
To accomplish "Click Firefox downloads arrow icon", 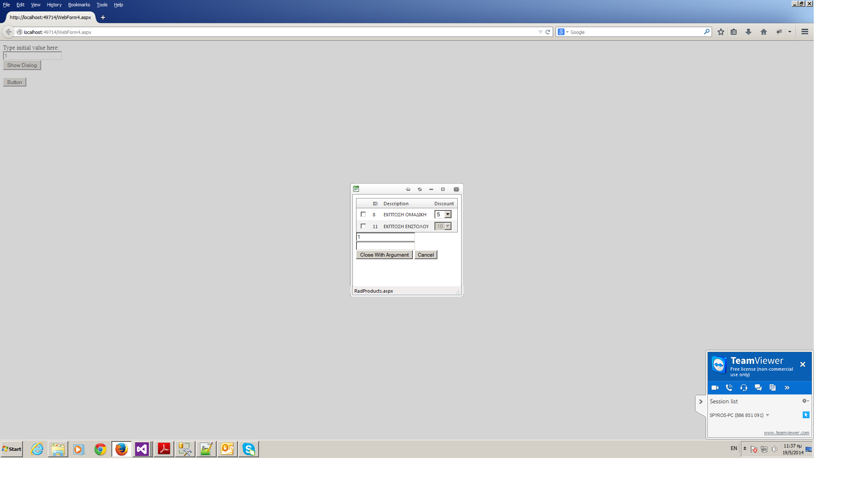I will click(748, 32).
